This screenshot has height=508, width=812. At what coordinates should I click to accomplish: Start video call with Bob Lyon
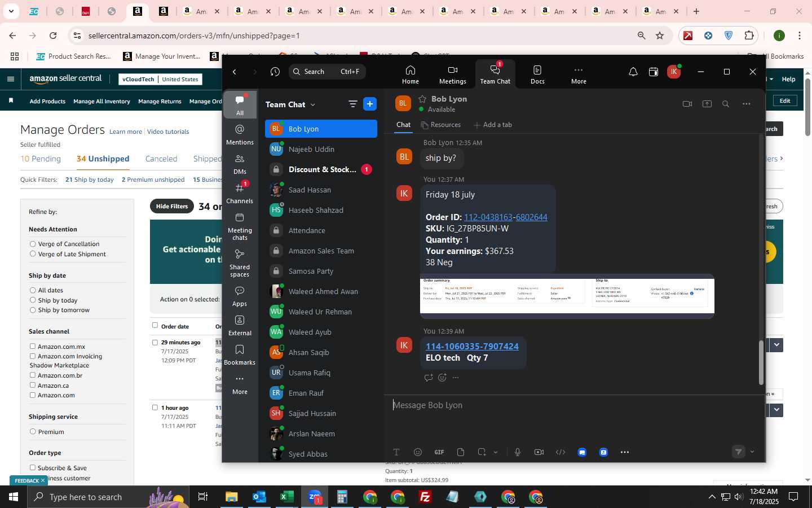point(687,104)
